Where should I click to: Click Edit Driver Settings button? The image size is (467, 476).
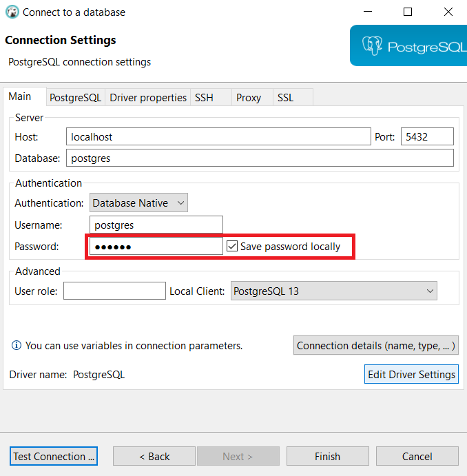pyautogui.click(x=411, y=375)
